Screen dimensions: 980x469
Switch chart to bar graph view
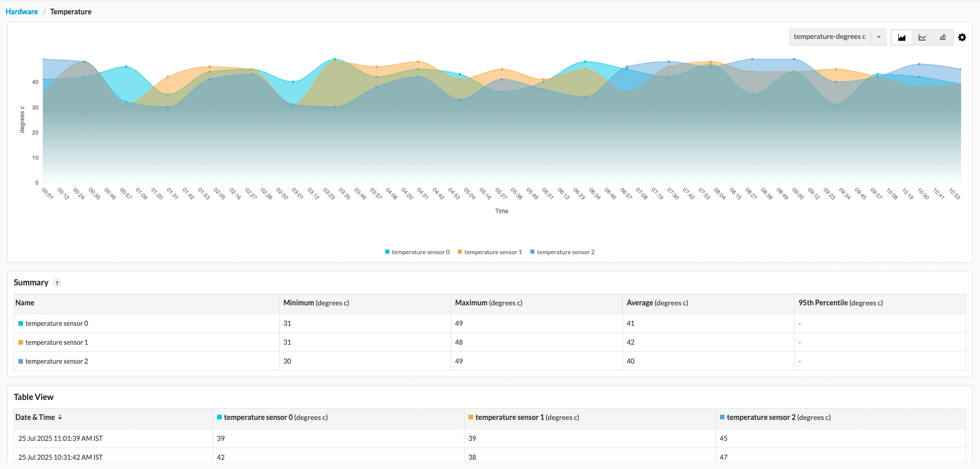(943, 37)
